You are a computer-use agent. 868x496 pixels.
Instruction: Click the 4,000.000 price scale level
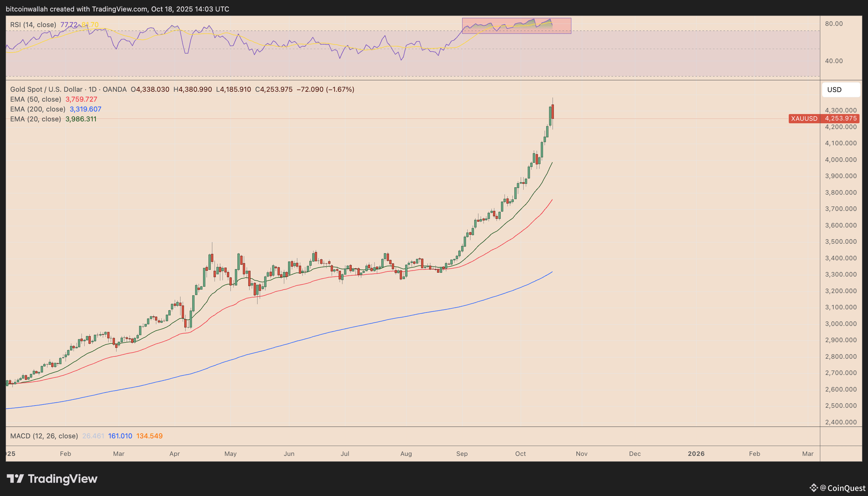(x=840, y=159)
